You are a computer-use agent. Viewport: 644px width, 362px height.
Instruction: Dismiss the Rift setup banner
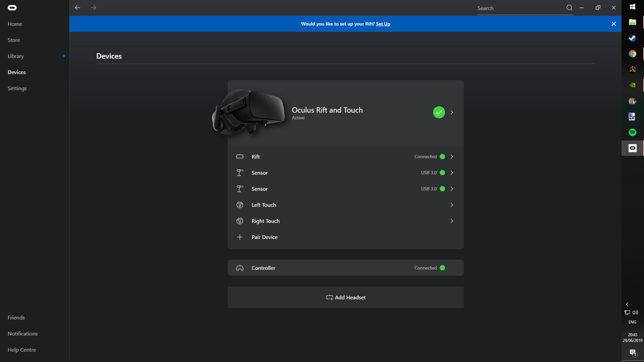pyautogui.click(x=613, y=24)
